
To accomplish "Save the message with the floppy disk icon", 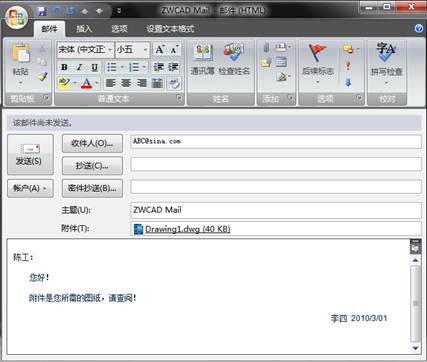I will coord(42,11).
